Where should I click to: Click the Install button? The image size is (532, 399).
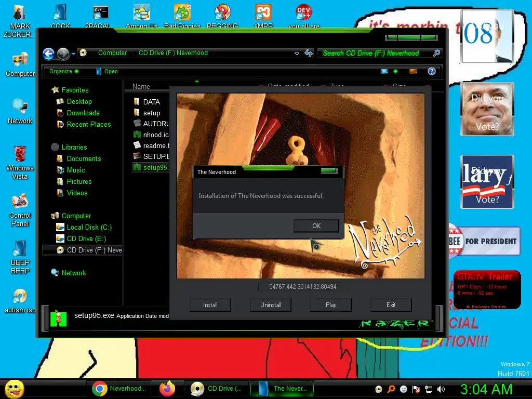[x=210, y=304]
